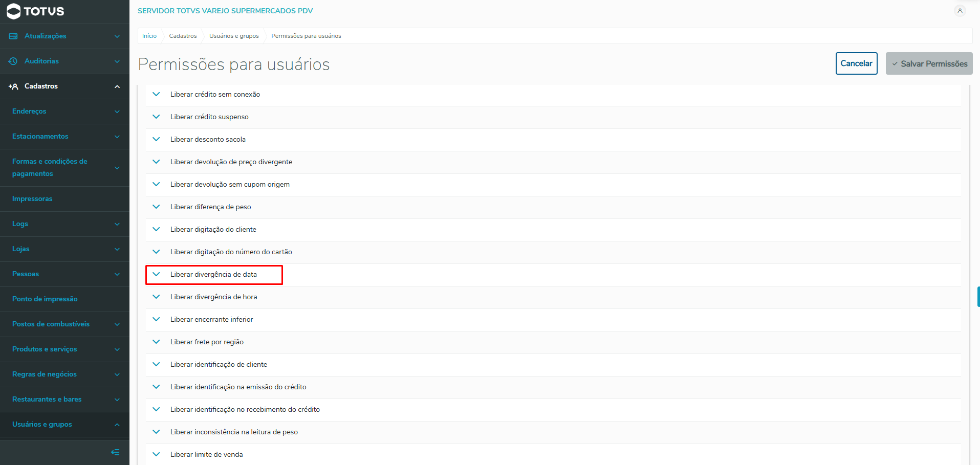
Task: Click the Salvar Permissões button
Action: pos(929,63)
